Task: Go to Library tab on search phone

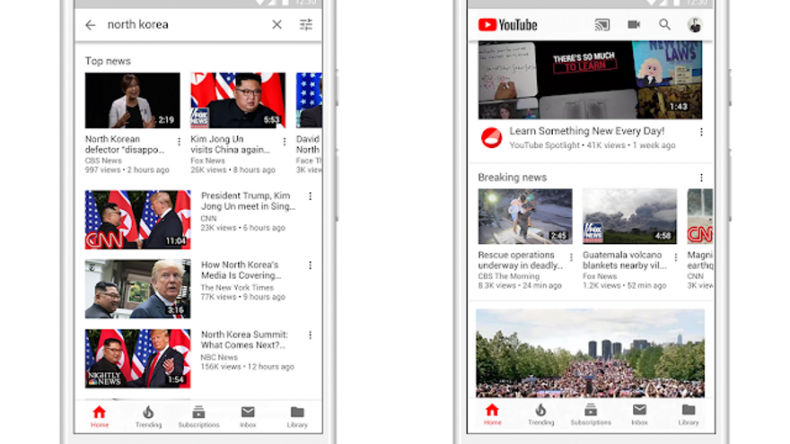Action: [297, 417]
